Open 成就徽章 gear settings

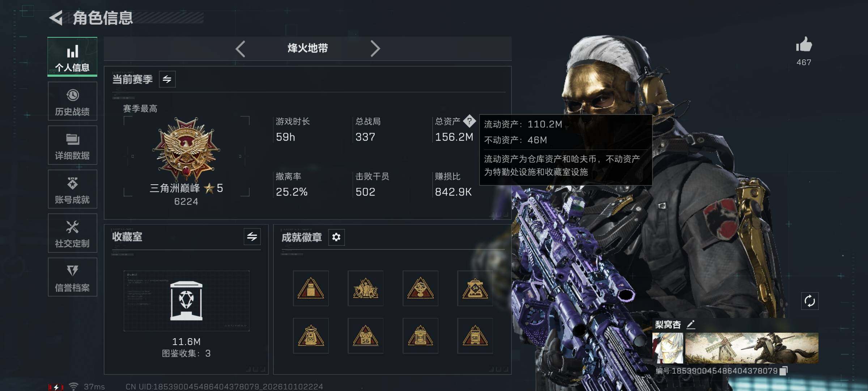click(336, 237)
